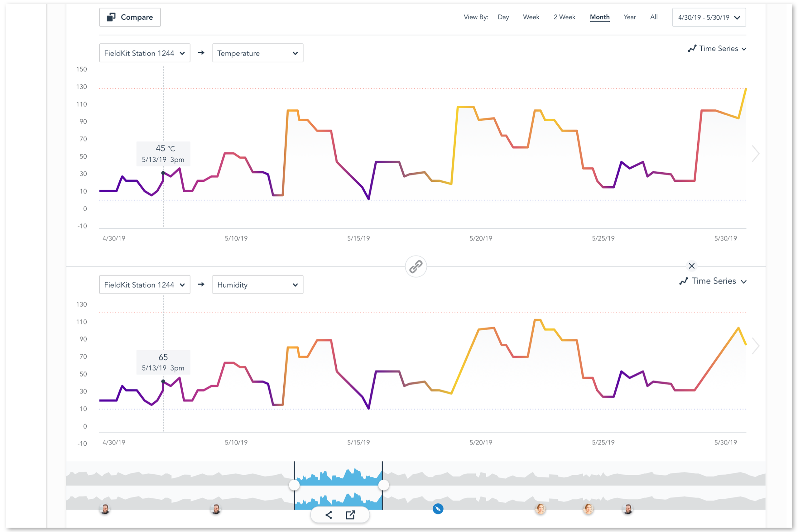Open the top FieldKit Station 1244 dropdown
This screenshot has width=798, height=532.
pyautogui.click(x=145, y=53)
